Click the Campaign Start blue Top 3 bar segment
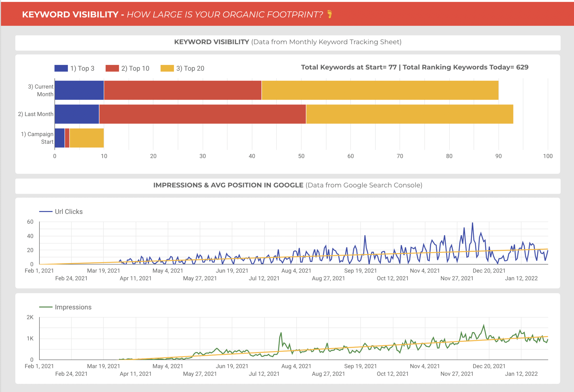Image resolution: width=574 pixels, height=392 pixels. (60, 138)
